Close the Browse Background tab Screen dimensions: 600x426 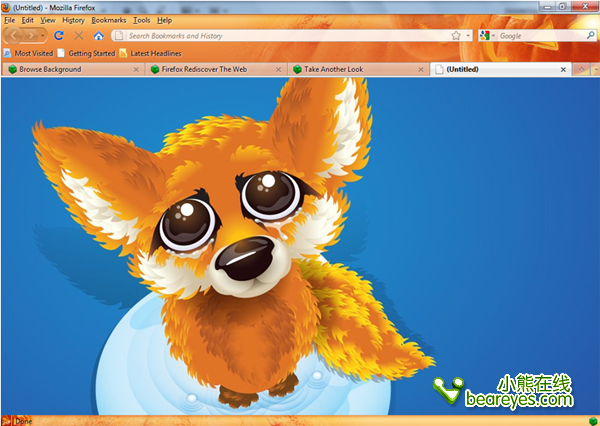coord(136,70)
